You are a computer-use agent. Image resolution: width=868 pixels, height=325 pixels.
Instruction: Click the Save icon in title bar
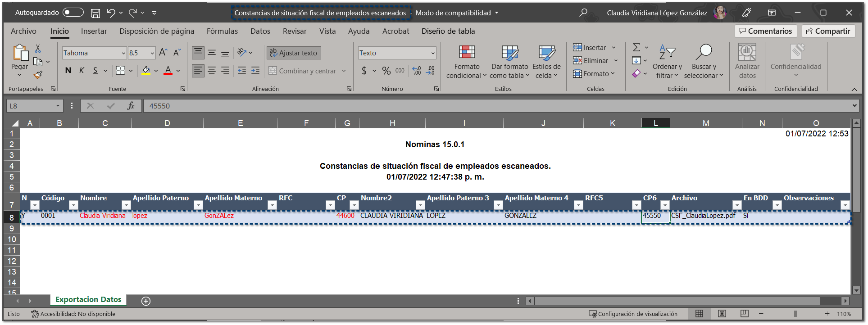[x=95, y=13]
